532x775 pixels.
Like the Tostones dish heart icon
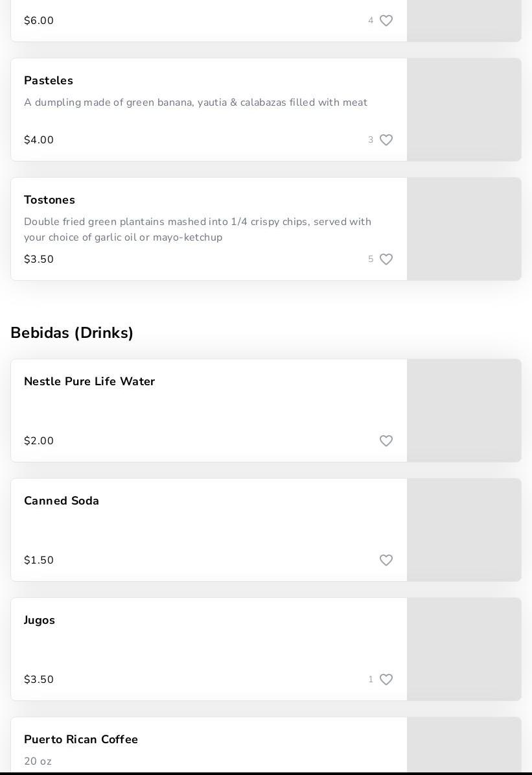tap(386, 259)
